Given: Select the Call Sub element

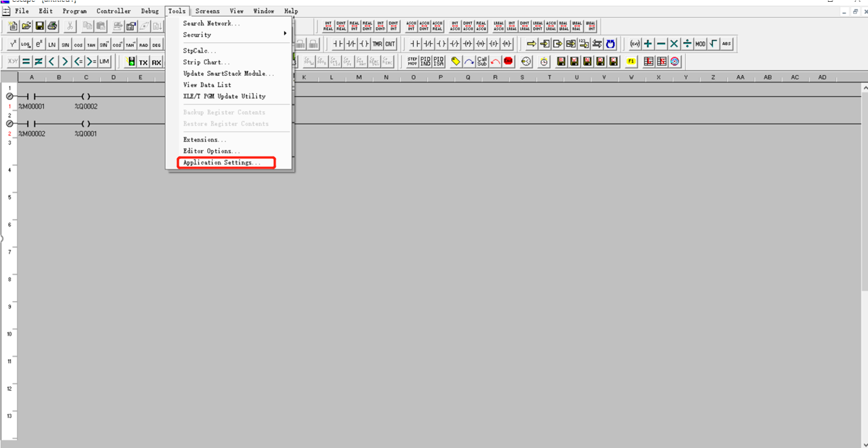Looking at the screenshot, I should click(482, 62).
